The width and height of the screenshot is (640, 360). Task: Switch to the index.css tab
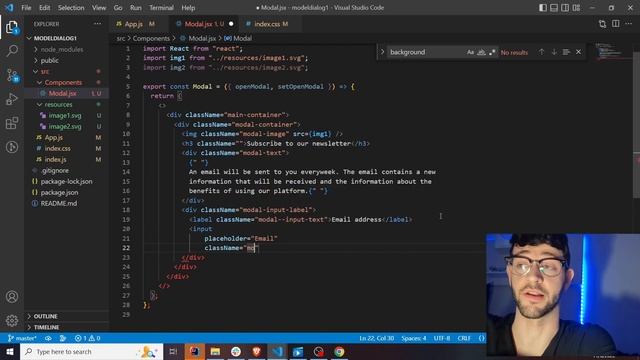(x=271, y=24)
